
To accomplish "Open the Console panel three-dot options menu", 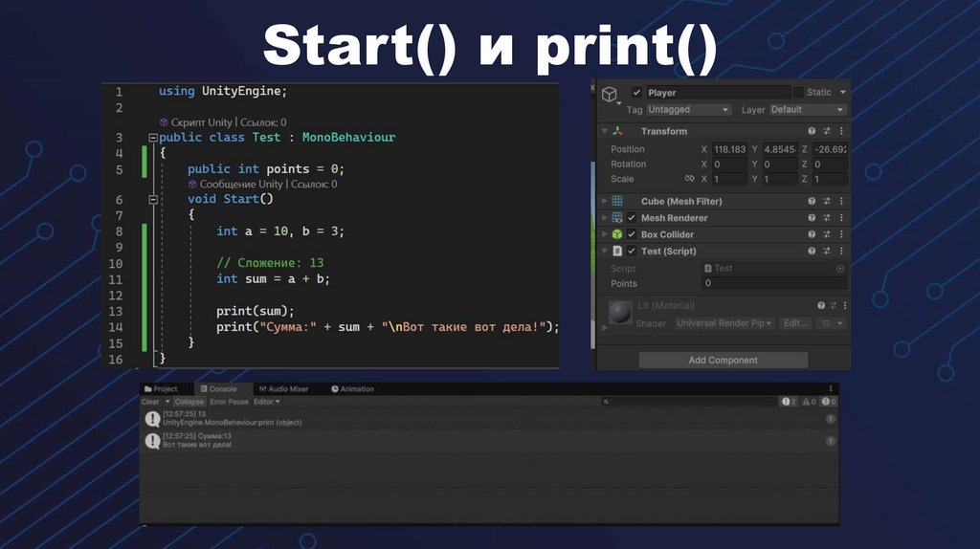I will (x=831, y=388).
